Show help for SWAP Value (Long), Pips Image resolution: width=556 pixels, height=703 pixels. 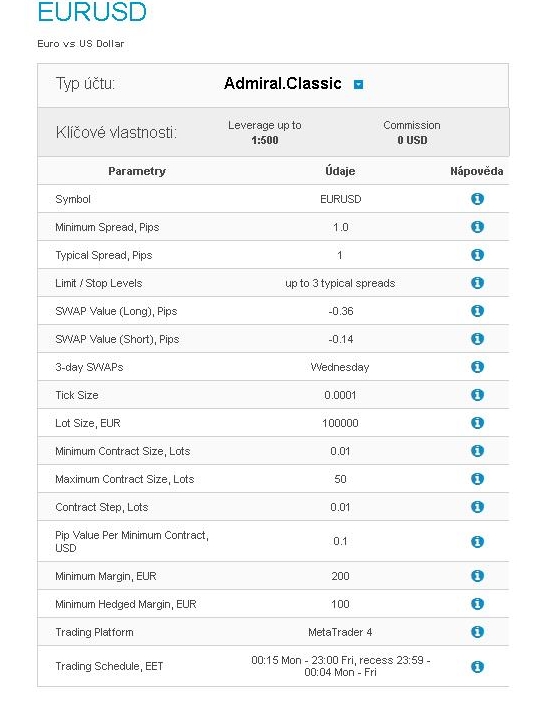tap(477, 311)
